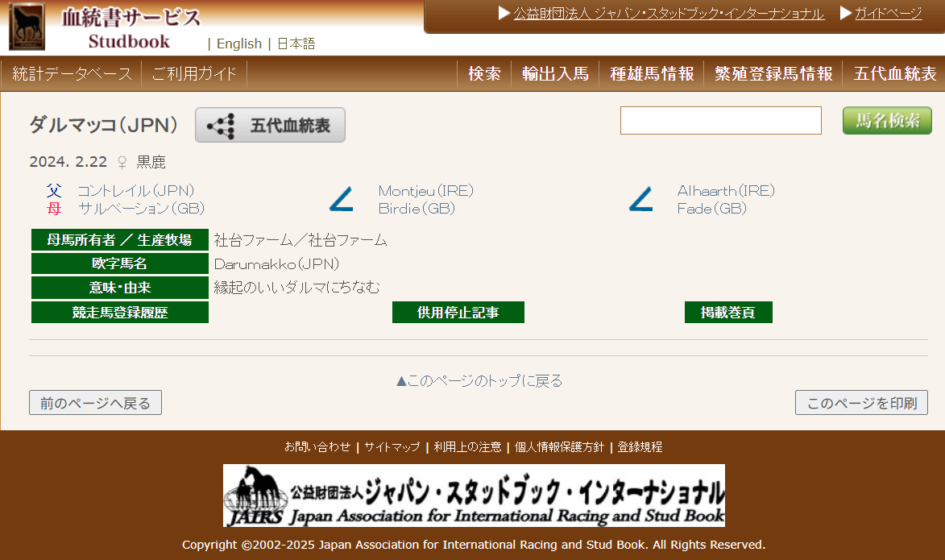
Task: Open the pedigree tree icon beside 五代血統表
Action: (221, 126)
